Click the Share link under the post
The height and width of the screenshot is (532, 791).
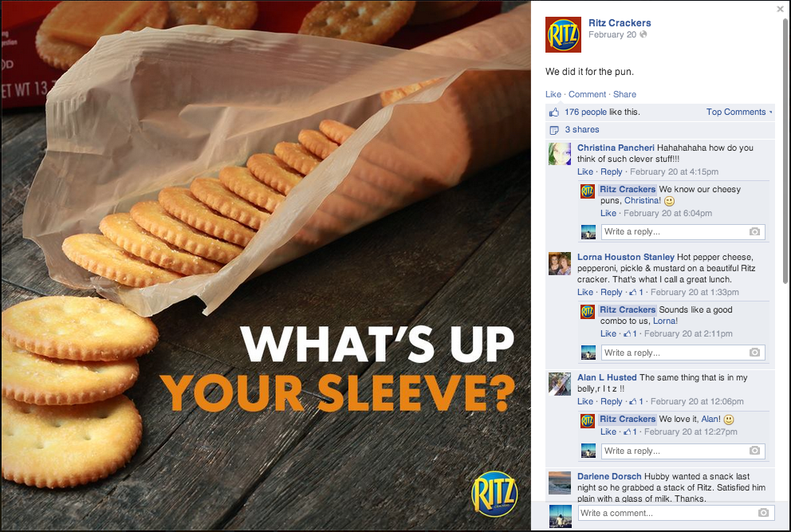click(x=624, y=94)
